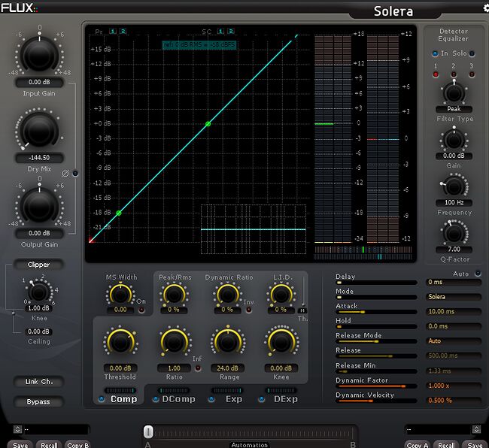
Task: Click the Range knob
Action: (x=228, y=342)
